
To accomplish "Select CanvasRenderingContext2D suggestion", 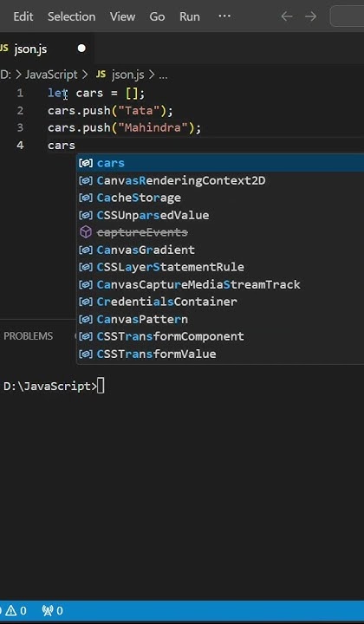I will coord(220,180).
